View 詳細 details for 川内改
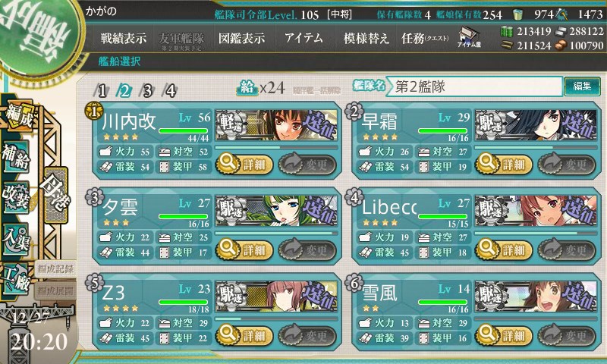 [244, 165]
